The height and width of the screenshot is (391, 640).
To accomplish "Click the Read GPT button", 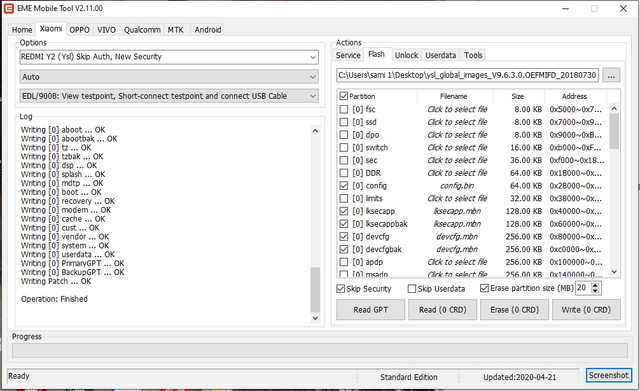I will point(371,310).
